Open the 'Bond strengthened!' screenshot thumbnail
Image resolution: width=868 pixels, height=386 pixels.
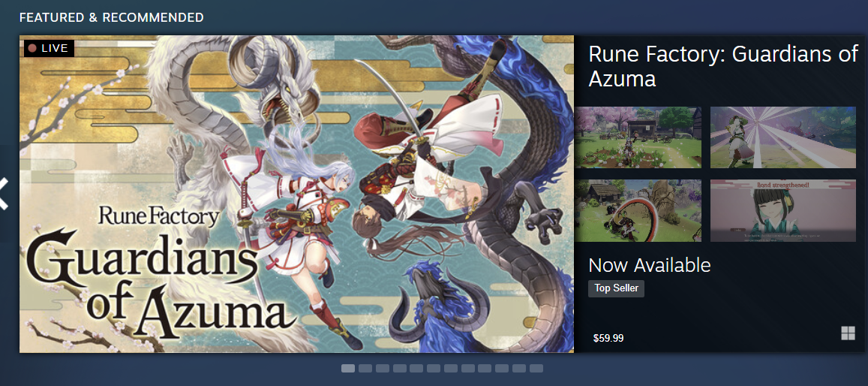click(782, 210)
